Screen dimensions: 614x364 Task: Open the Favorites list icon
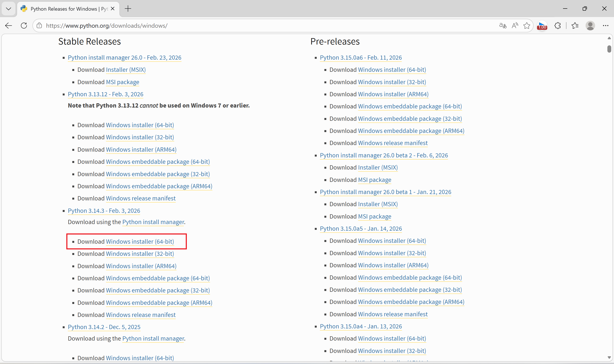[x=575, y=26]
